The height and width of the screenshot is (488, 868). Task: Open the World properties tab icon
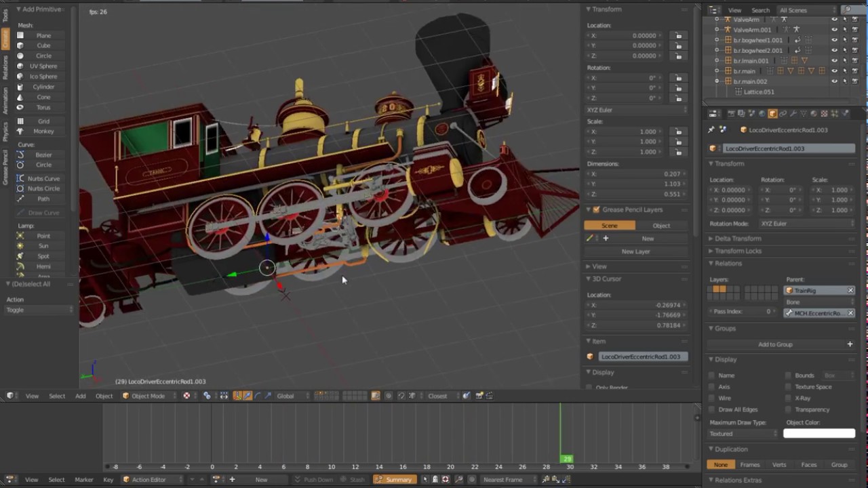(x=762, y=114)
